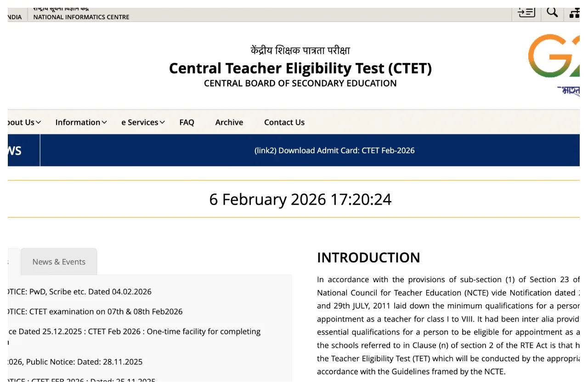Image resolution: width=588 pixels, height=390 pixels.
Task: Click the NEWS label on the ticker bar
Action: [x=16, y=150]
